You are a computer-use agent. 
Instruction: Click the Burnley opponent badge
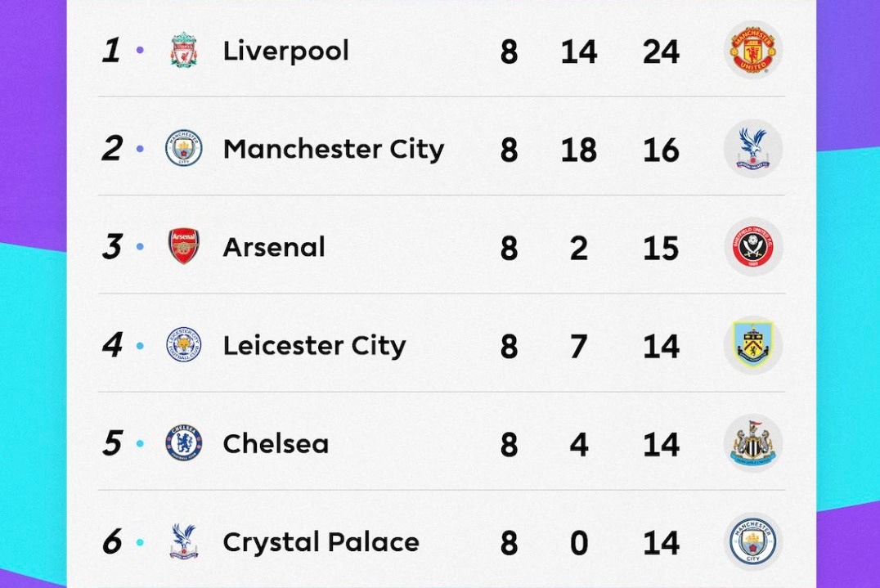pos(752,345)
